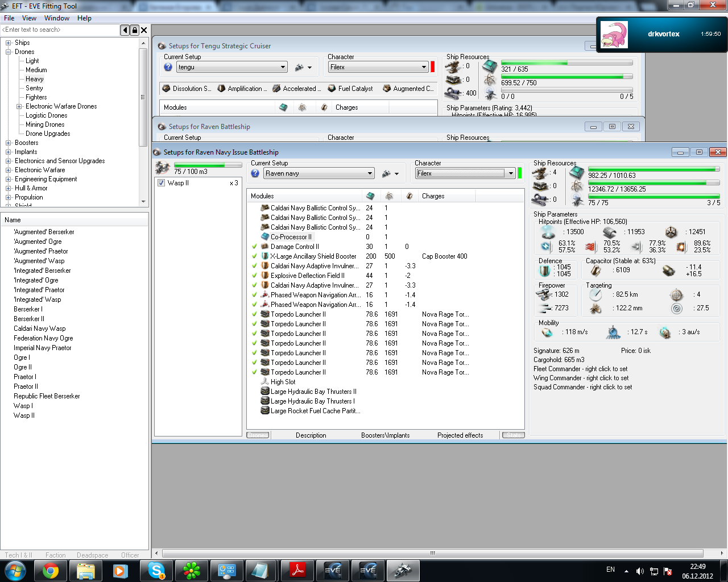Toggle active state of Explosive Deflection Field II
The image size is (728, 582).
pos(254,276)
